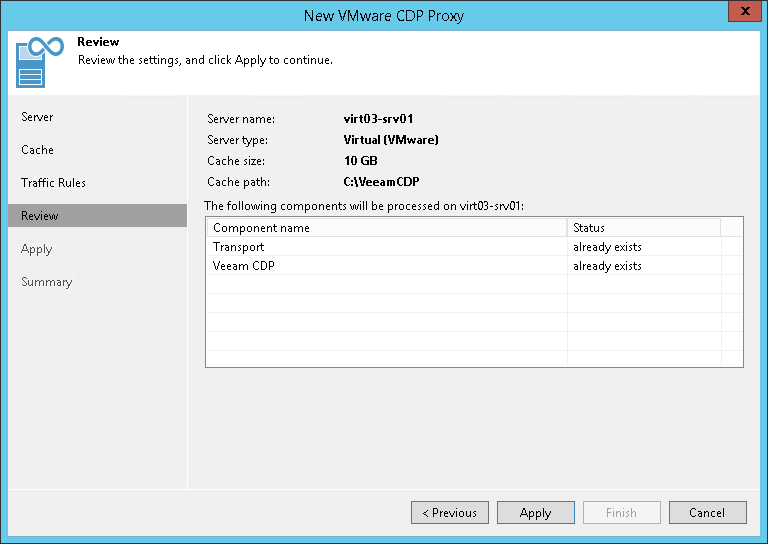Open the Cache step in sidebar
The image size is (768, 544).
37,150
